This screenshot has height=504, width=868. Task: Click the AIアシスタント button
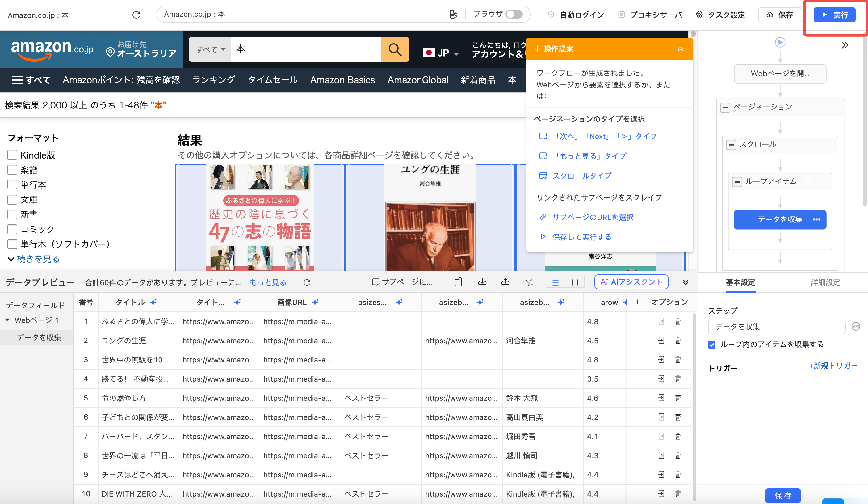click(x=631, y=282)
